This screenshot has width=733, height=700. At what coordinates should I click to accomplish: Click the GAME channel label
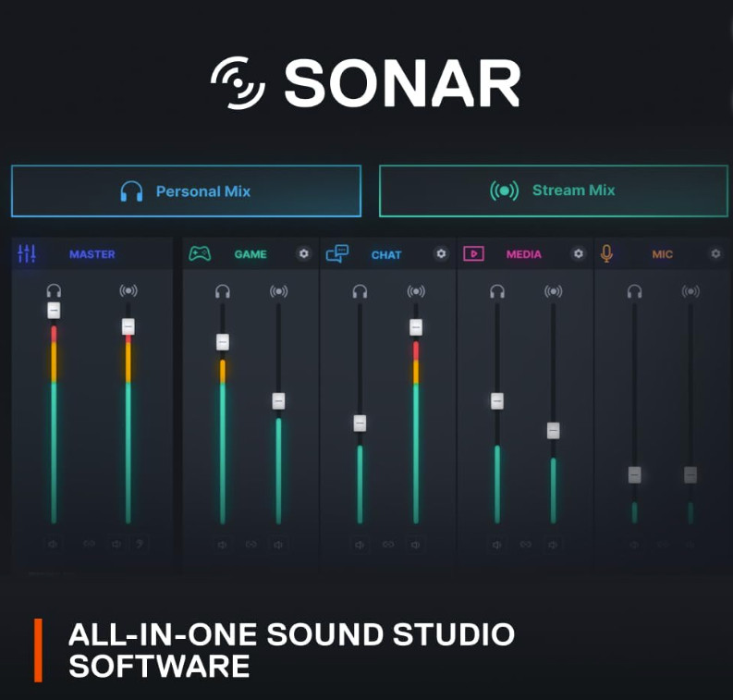(250, 254)
